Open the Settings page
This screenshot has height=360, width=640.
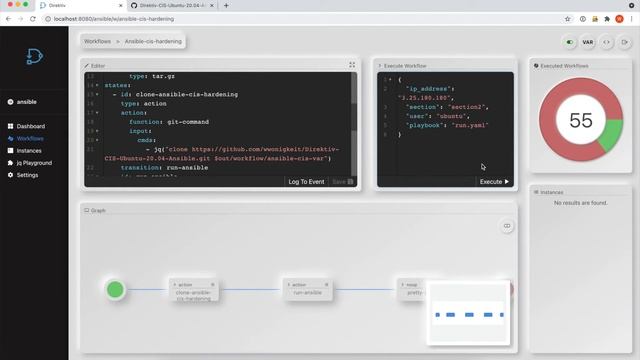coord(27,175)
